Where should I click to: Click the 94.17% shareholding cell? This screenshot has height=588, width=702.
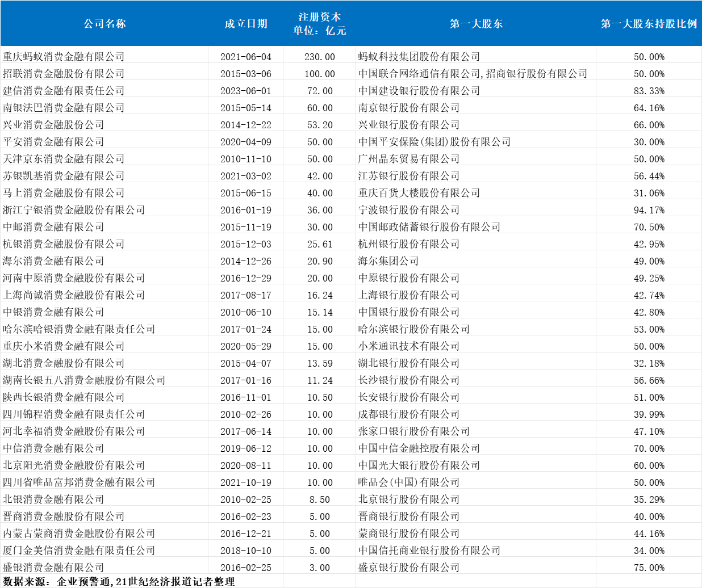pyautogui.click(x=649, y=210)
